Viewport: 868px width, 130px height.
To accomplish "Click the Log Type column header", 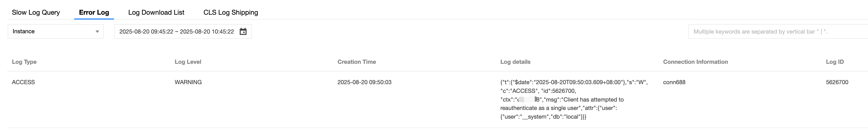I will pos(24,62).
